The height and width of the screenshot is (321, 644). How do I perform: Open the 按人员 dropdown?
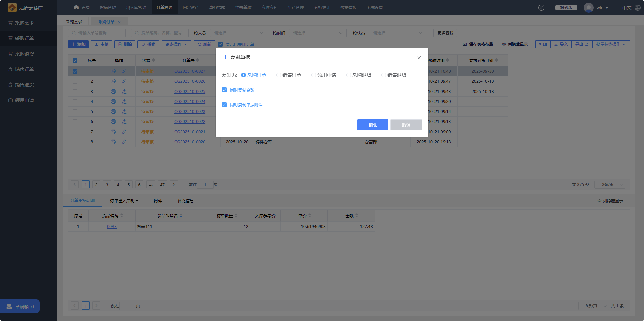click(238, 33)
